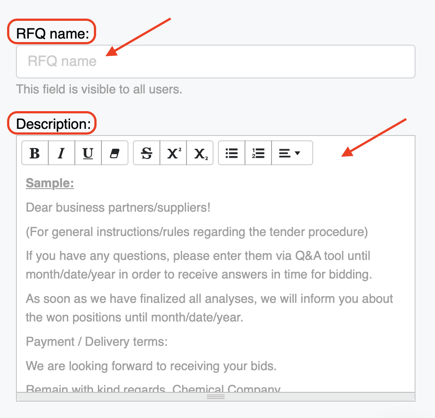435x418 pixels.
Task: Click the "We are looking forward" sentence
Action: (151, 366)
